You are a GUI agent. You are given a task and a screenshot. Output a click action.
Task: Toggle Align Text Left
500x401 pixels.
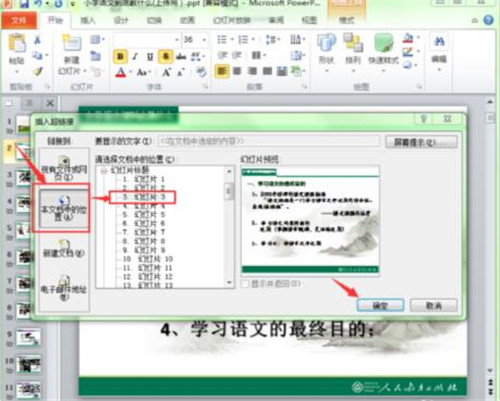tap(222, 71)
